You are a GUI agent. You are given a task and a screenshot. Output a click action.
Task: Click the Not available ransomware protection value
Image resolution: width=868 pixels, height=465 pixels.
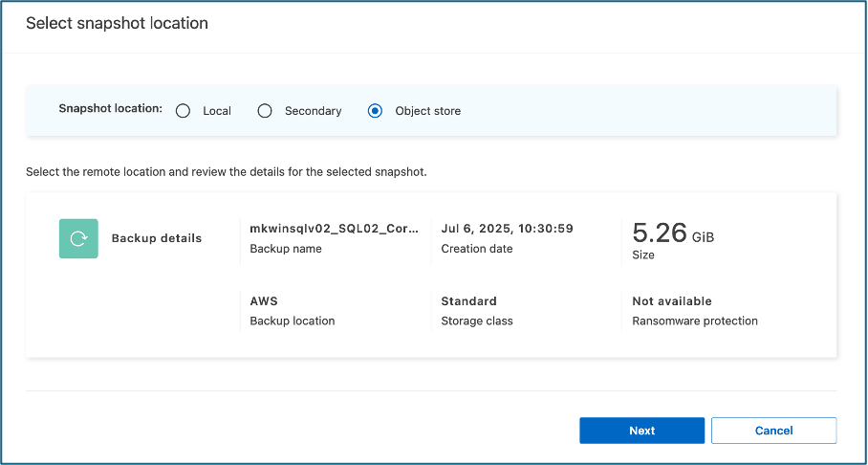[671, 301]
